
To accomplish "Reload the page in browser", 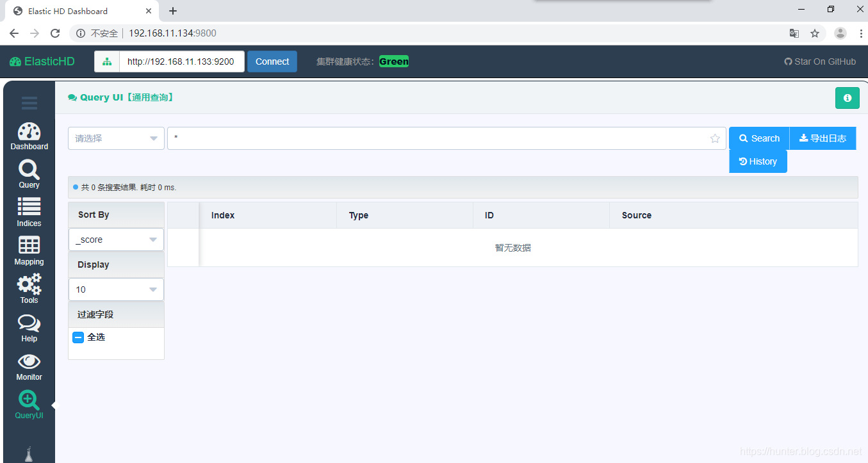I will tap(55, 33).
